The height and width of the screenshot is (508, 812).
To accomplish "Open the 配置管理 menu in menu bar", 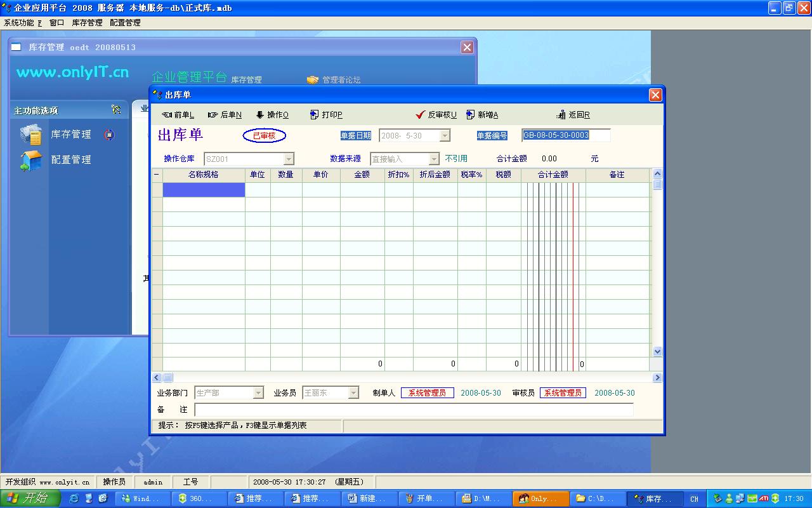I will [x=125, y=23].
